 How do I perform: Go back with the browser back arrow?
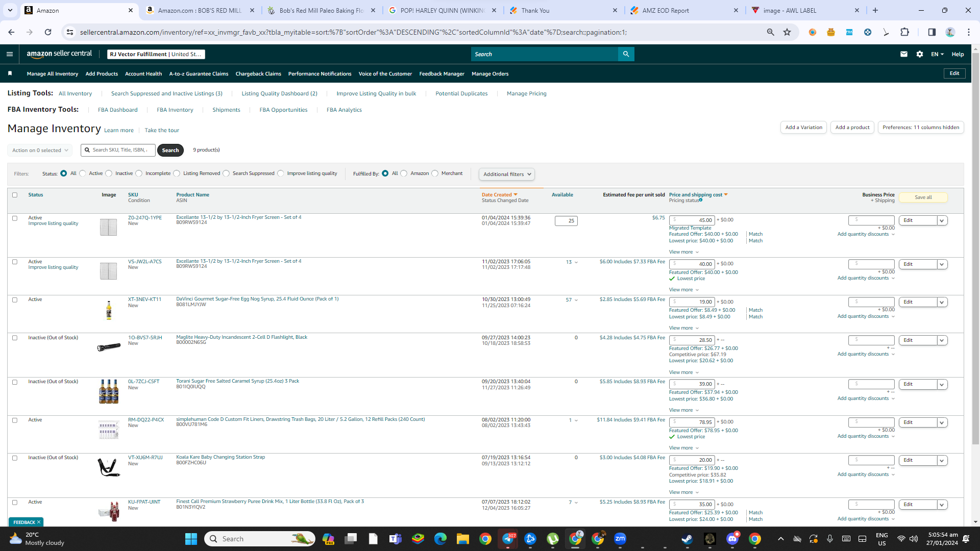click(x=11, y=32)
